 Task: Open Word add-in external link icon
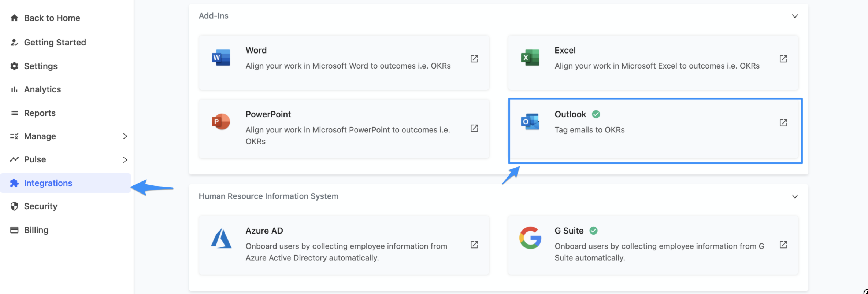pyautogui.click(x=474, y=59)
